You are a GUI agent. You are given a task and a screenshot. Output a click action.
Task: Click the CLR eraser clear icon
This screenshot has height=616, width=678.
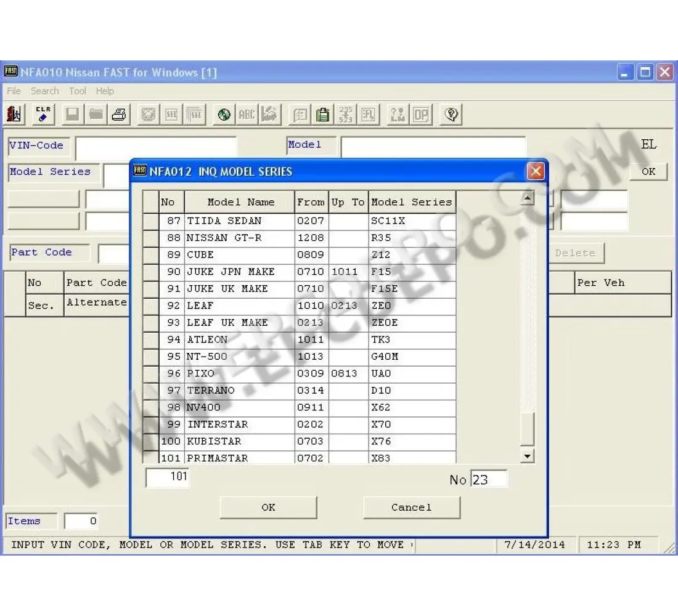[x=43, y=115]
